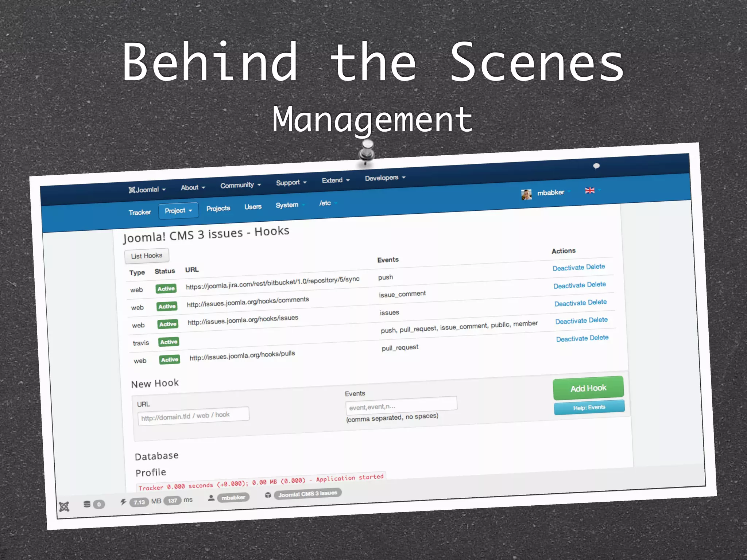747x560 pixels.
Task: Click the user icon beside mbabker badge
Action: (x=211, y=498)
